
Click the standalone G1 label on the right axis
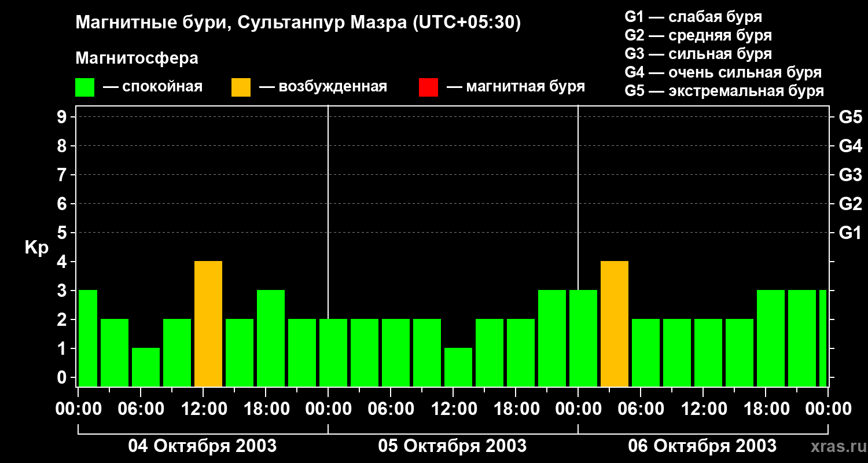(850, 233)
